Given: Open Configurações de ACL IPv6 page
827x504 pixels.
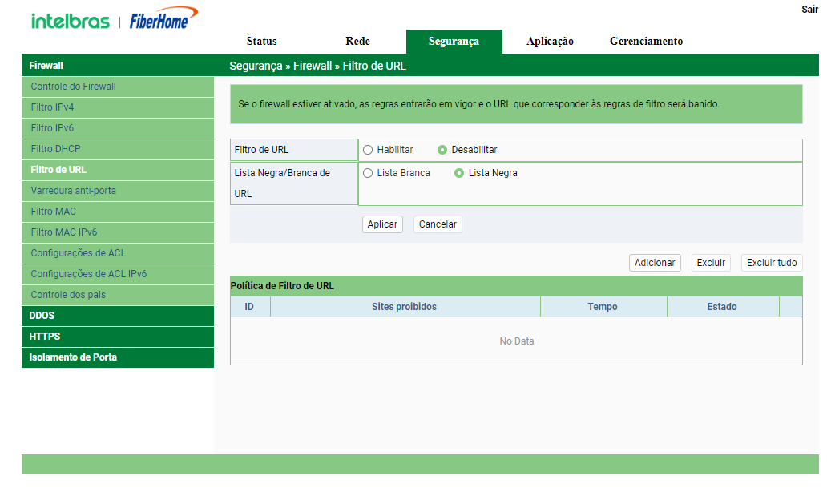Looking at the screenshot, I should pyautogui.click(x=118, y=274).
